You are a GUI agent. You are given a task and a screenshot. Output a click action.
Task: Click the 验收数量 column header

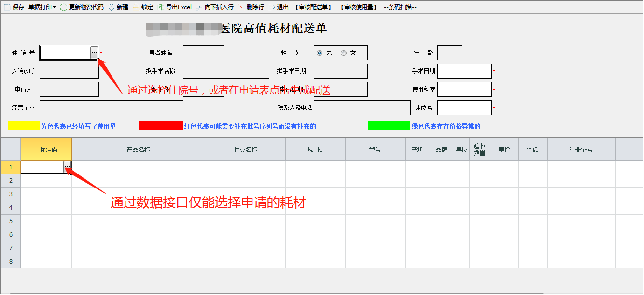[x=480, y=149]
